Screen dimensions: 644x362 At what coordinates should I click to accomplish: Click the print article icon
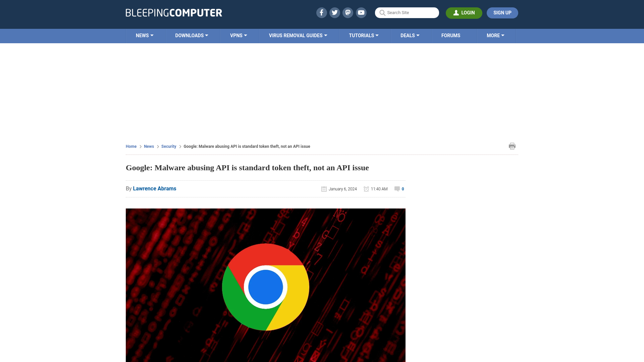tap(512, 146)
